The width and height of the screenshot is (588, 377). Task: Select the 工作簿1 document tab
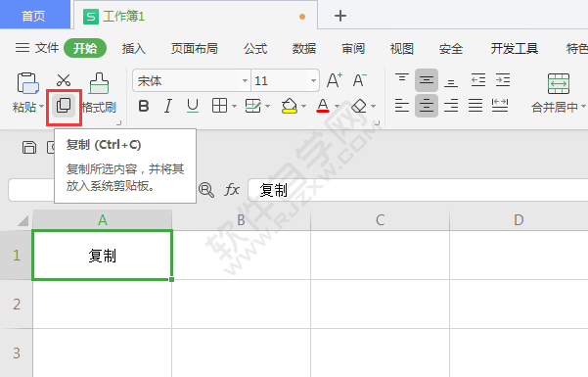point(196,16)
